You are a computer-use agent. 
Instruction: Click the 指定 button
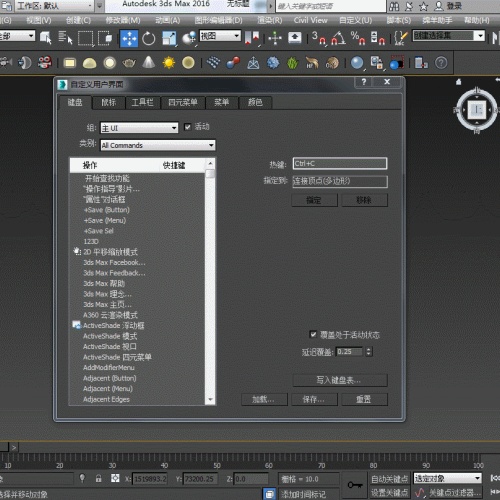314,200
